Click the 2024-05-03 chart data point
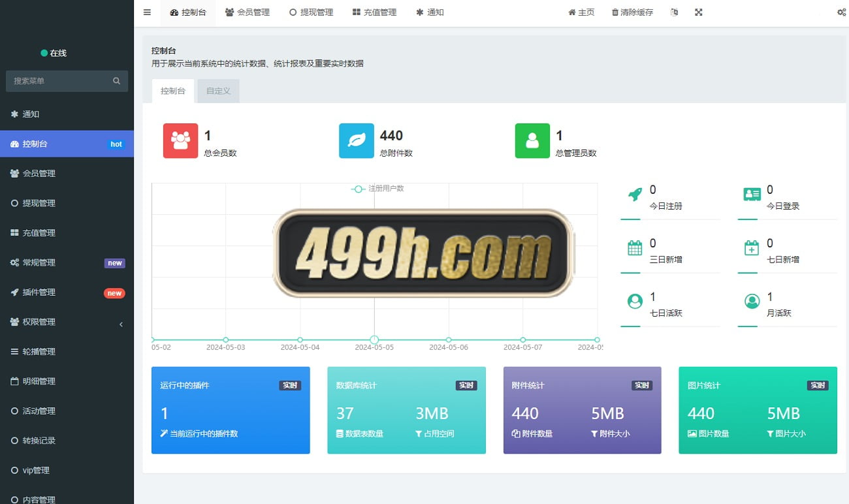This screenshot has width=849, height=504. 226,339
